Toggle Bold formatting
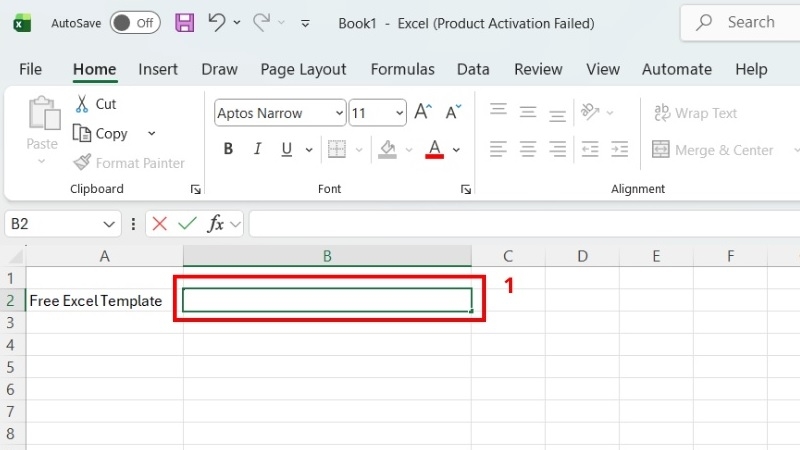 228,149
